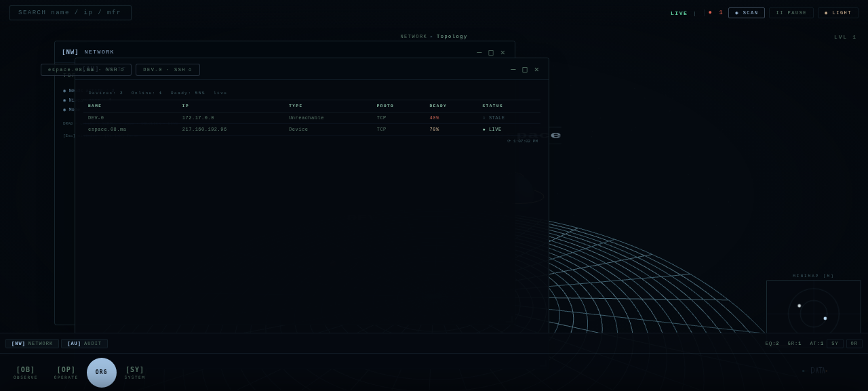Image resolution: width=868 pixels, height=391 pixels.
Task: Close the [NW] NETWORK window behind
Action: [x=502, y=52]
